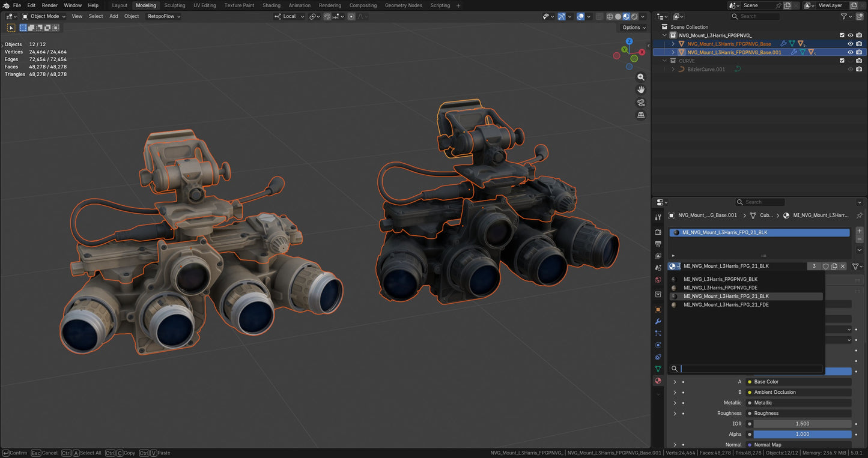This screenshot has width=868, height=458.
Task: Switch to the Sculpting workspace tab
Action: (174, 5)
